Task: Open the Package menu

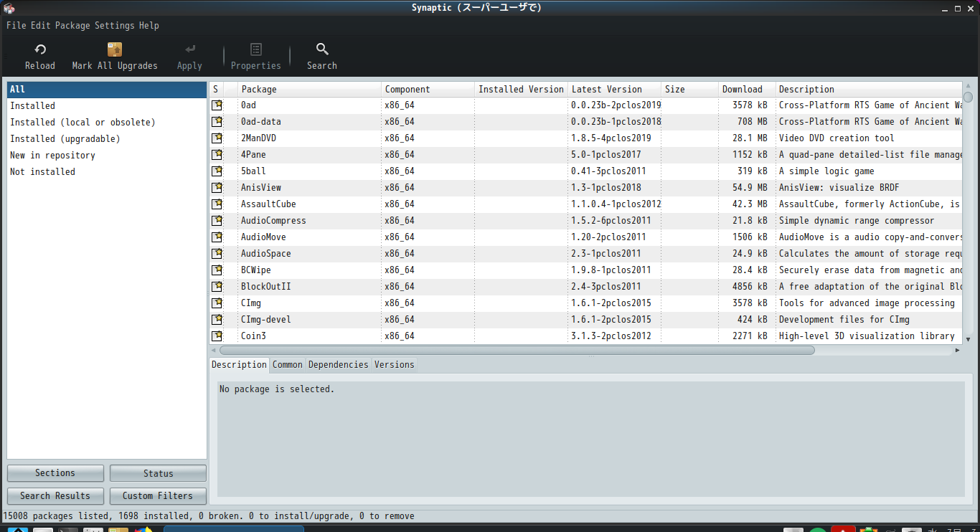Action: 72,25
